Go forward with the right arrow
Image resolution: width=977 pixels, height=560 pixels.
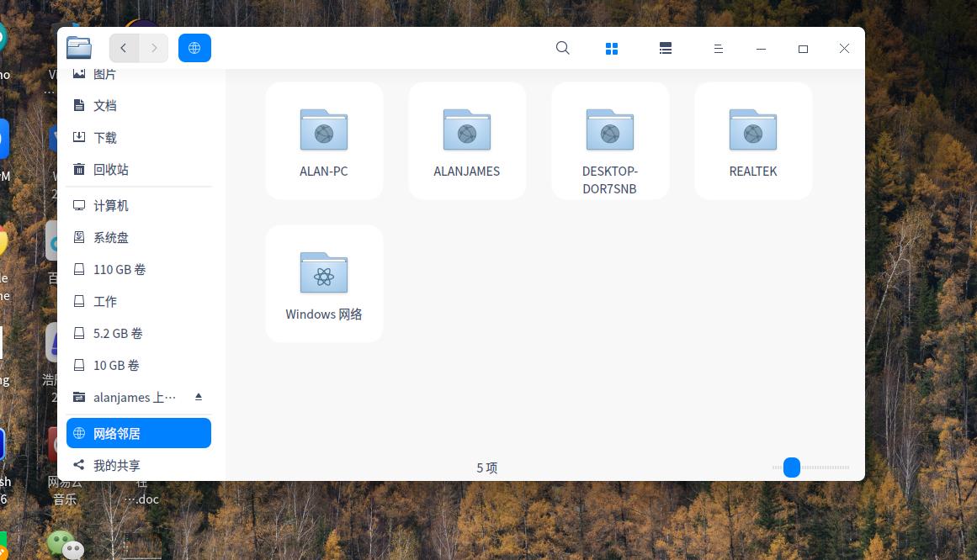point(154,48)
